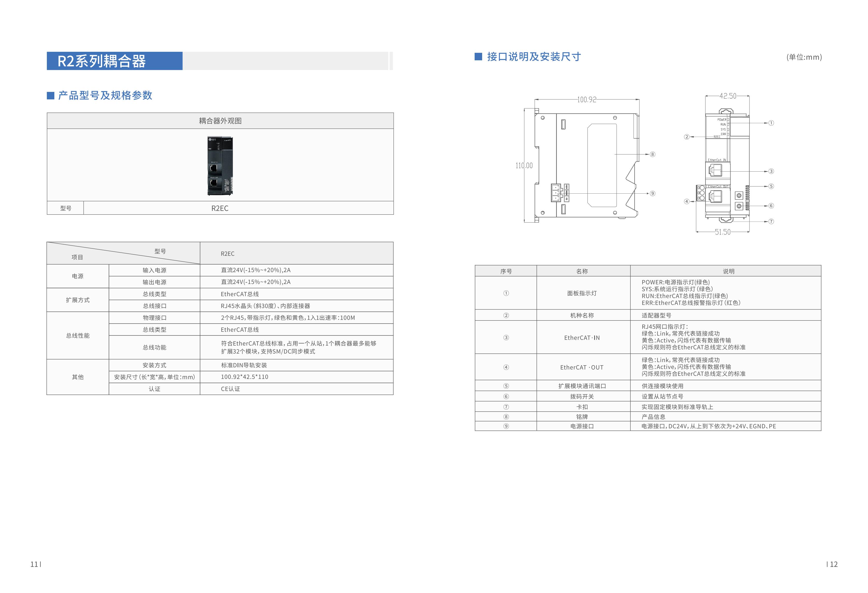Click the DIN rail clip in drawing
This screenshot has height=593, width=868.
coord(726,221)
